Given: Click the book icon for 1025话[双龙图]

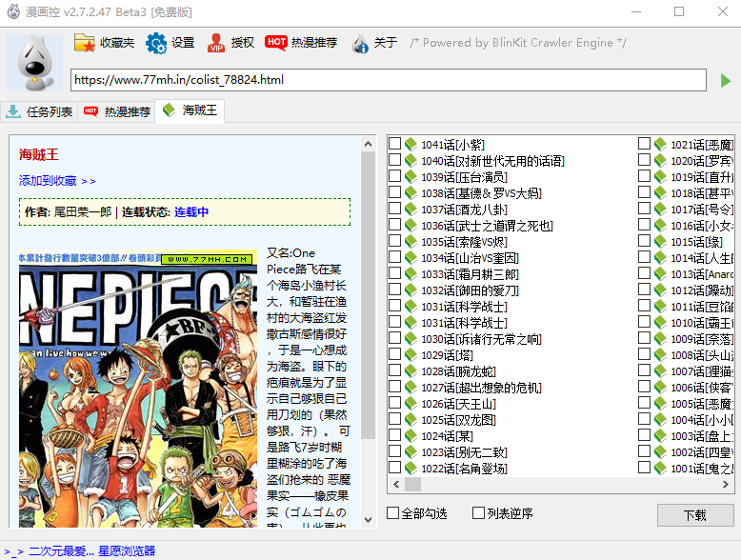Looking at the screenshot, I should click(411, 419).
